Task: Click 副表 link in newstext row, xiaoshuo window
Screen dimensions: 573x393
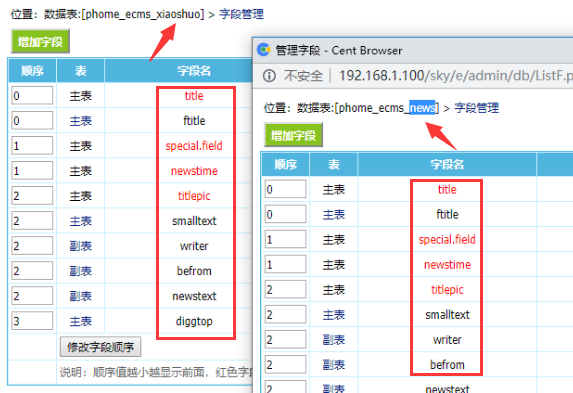Action: (80, 296)
